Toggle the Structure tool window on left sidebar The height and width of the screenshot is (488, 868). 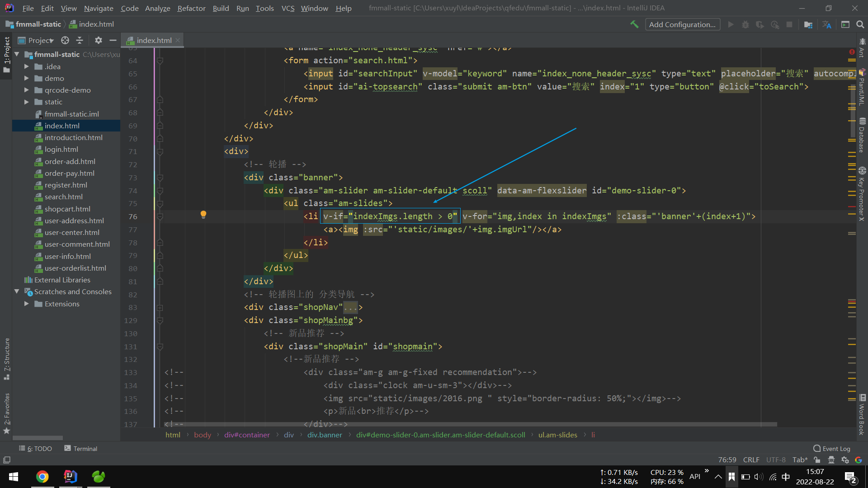[x=7, y=358]
